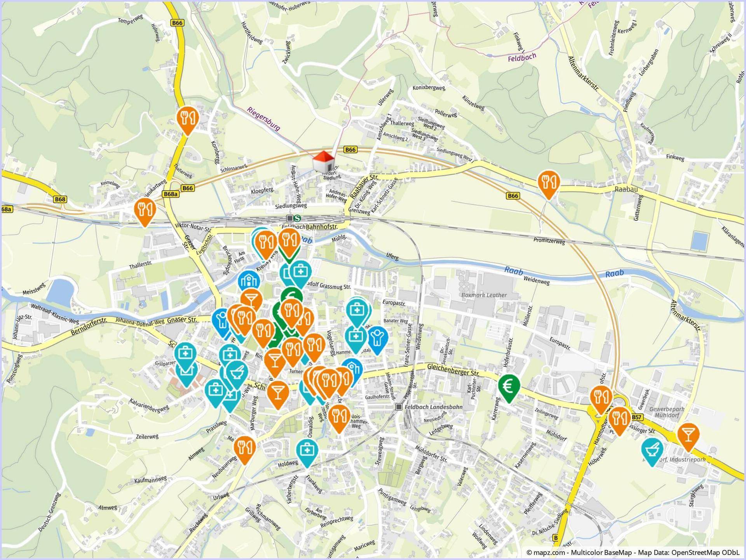Select the restaurant pin near Neubauerweg
The height and width of the screenshot is (560, 746).
pos(244,447)
